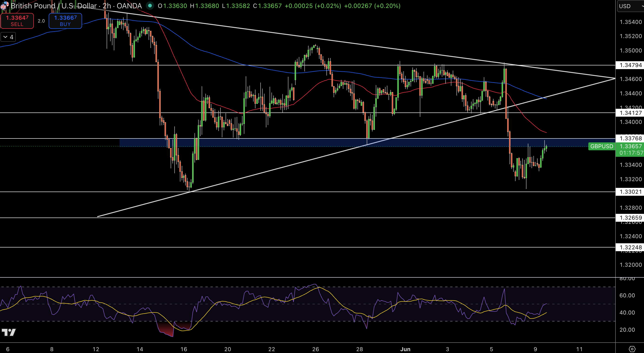The width and height of the screenshot is (644, 353).
Task: Open symbol search via British Pound / U.S. Dollar title
Action: click(x=54, y=6)
